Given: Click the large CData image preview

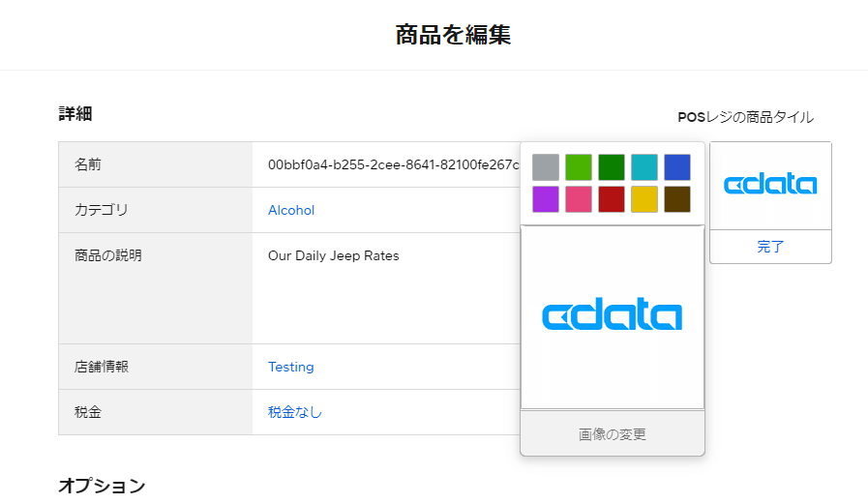Looking at the screenshot, I should pyautogui.click(x=613, y=317).
